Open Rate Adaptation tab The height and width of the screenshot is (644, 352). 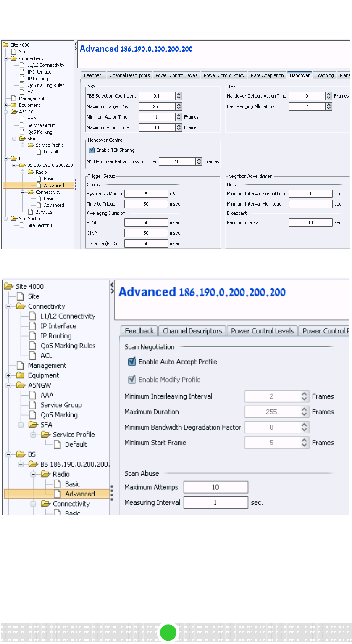(267, 75)
